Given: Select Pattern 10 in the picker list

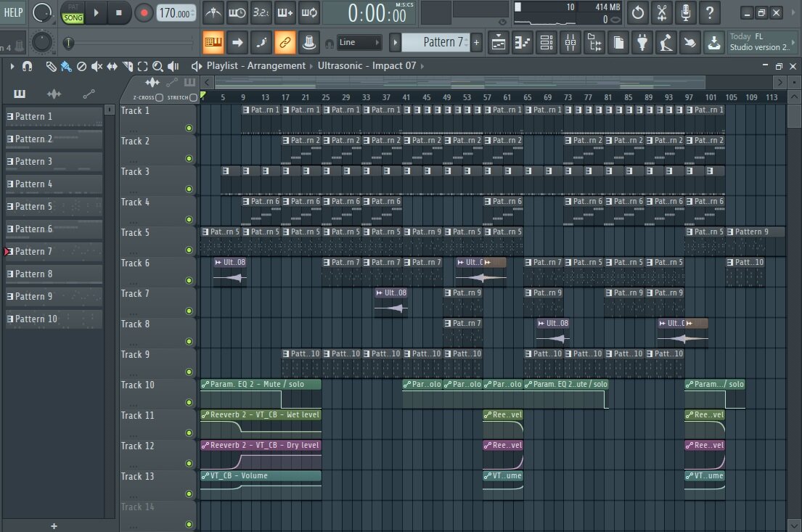Looking at the screenshot, I should pyautogui.click(x=54, y=319).
